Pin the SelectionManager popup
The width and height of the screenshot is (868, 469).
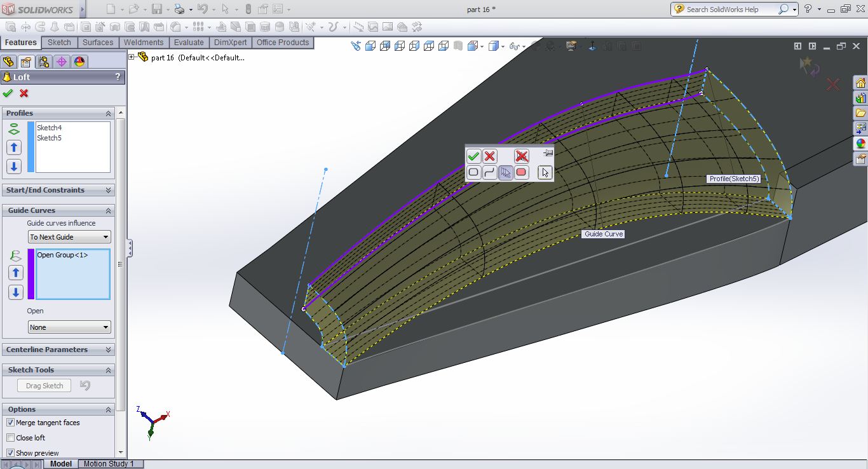click(548, 153)
